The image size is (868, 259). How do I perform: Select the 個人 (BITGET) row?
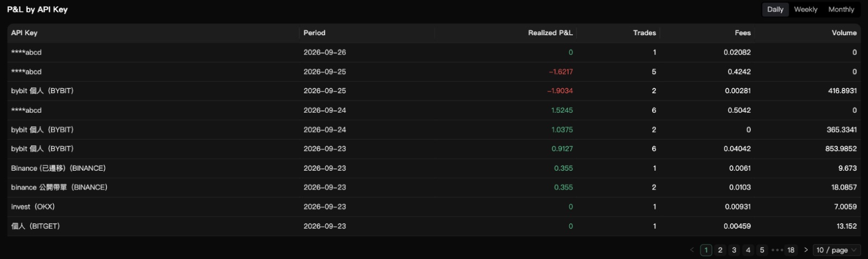[434, 226]
